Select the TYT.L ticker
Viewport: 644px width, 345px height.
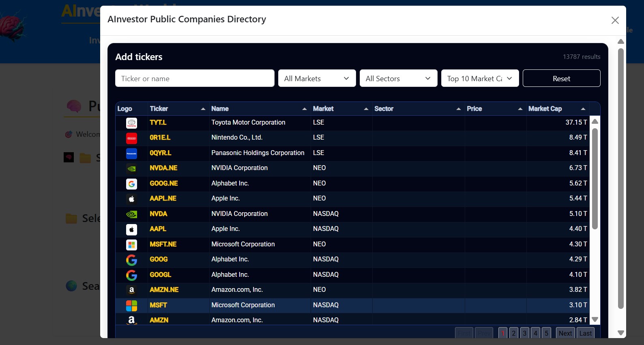158,123
